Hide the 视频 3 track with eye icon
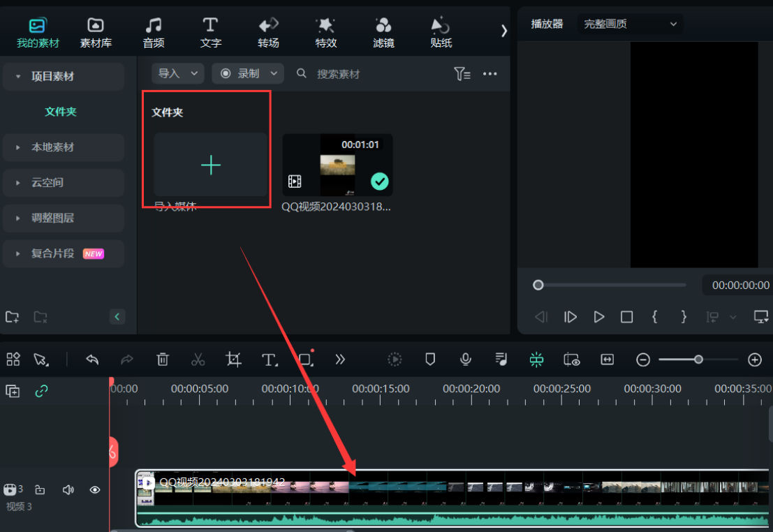This screenshot has height=532, width=773. pyautogui.click(x=95, y=490)
